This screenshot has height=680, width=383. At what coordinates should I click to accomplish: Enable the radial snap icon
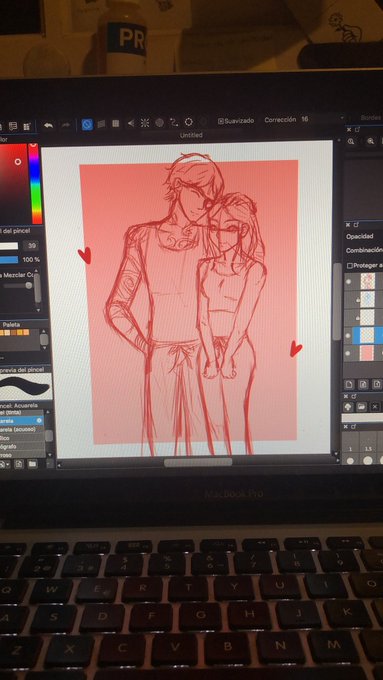tap(145, 123)
